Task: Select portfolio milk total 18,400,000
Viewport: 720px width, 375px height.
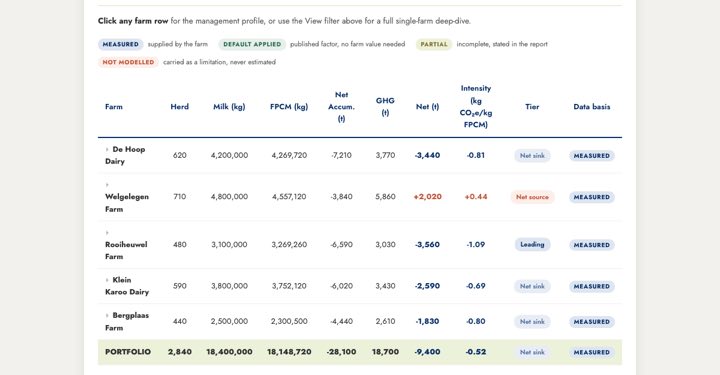Action: coord(229,352)
